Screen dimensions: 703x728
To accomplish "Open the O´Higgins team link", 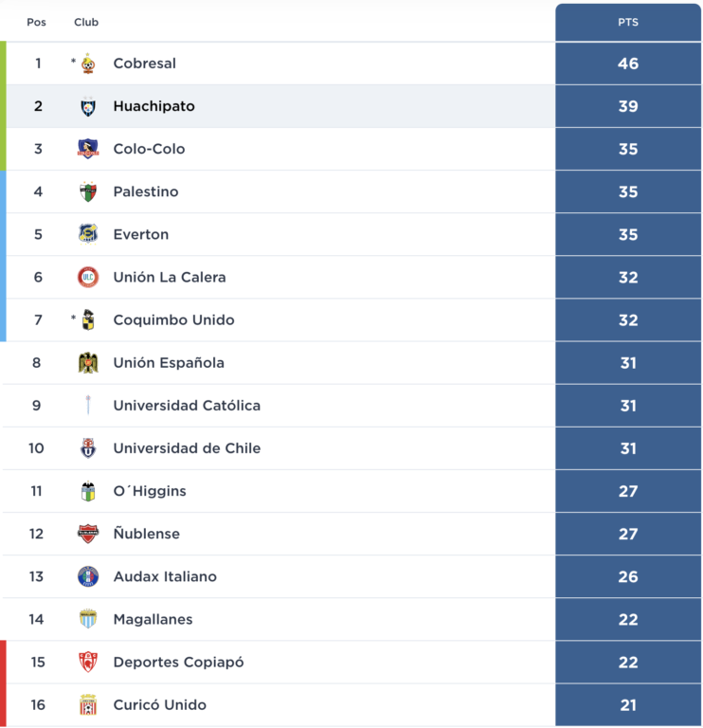I will click(150, 491).
